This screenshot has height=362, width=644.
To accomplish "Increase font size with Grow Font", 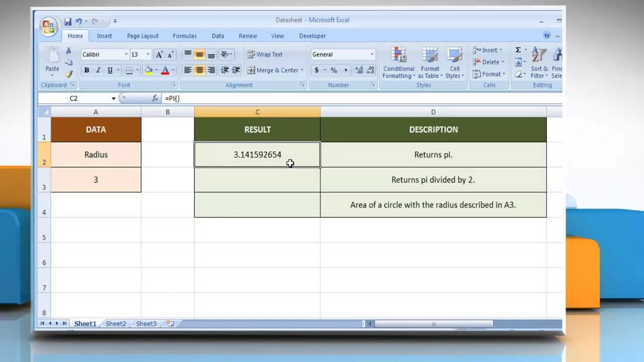I will pyautogui.click(x=159, y=54).
